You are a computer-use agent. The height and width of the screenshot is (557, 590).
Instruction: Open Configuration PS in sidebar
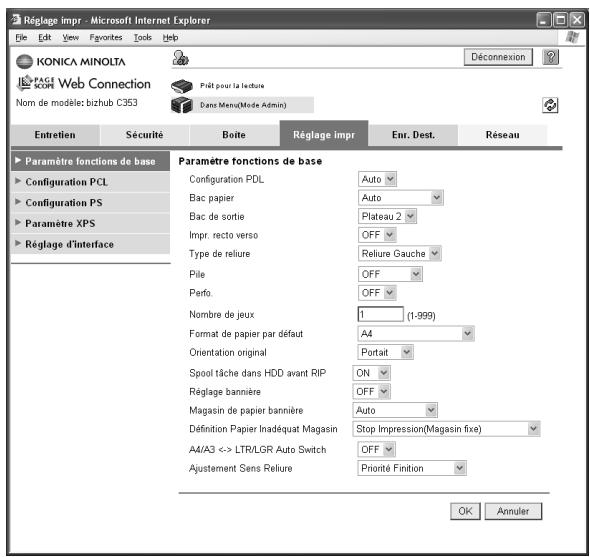tap(90, 203)
